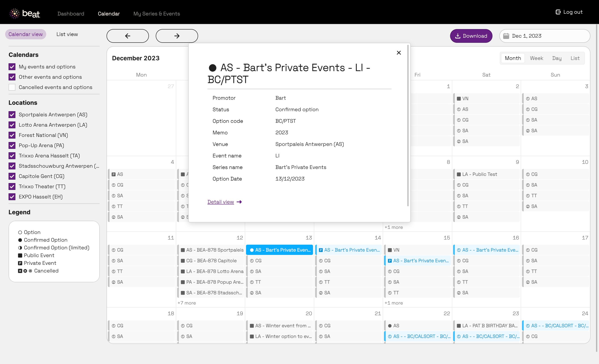Viewport: 599px width, 364px height.
Task: Toggle Trixxo Arena Hasselt (TA) location
Action: (12, 156)
